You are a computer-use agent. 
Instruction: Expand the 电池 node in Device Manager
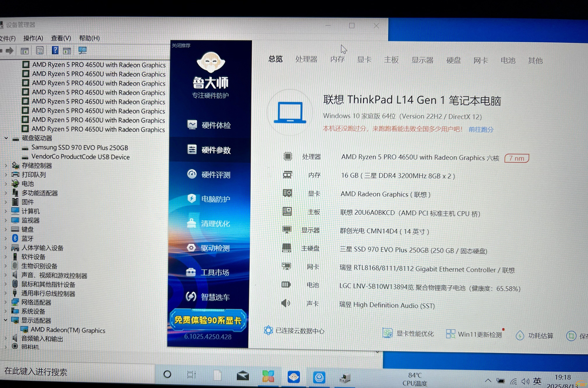pyautogui.click(x=6, y=184)
